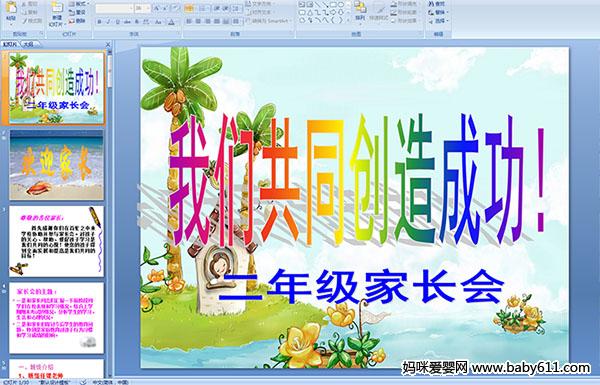
Task: Click the numbering list icon
Action: pyautogui.click(x=203, y=8)
